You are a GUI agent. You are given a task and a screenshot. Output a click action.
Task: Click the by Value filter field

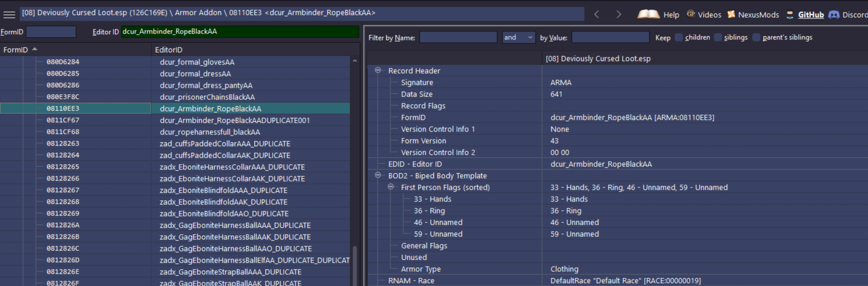point(610,38)
